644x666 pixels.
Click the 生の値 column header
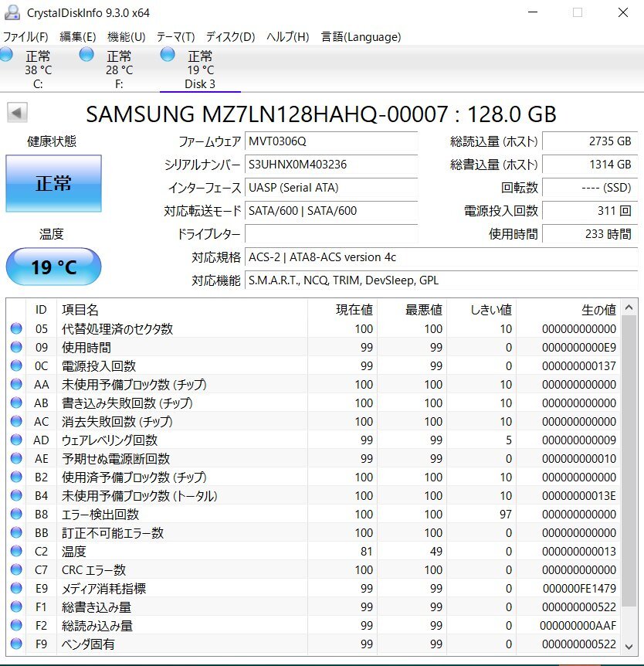(x=568, y=310)
